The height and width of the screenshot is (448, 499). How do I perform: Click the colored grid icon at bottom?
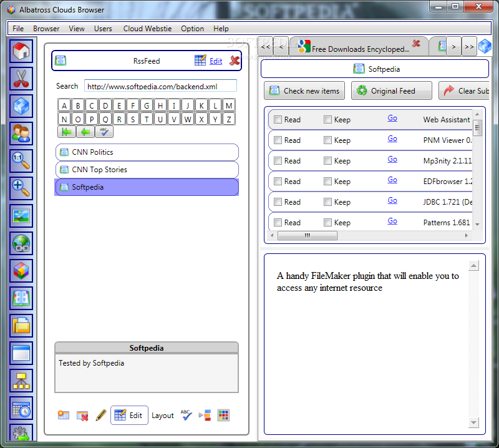[223, 415]
